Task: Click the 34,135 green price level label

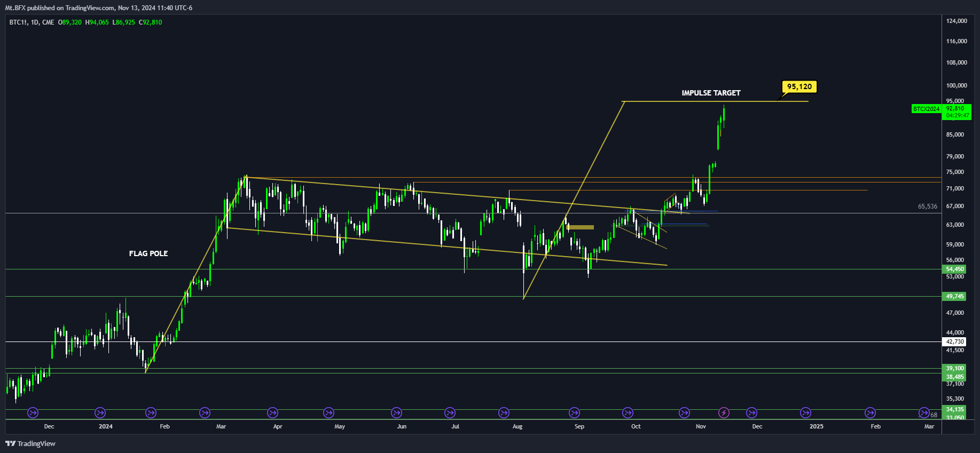Action: pyautogui.click(x=955, y=409)
